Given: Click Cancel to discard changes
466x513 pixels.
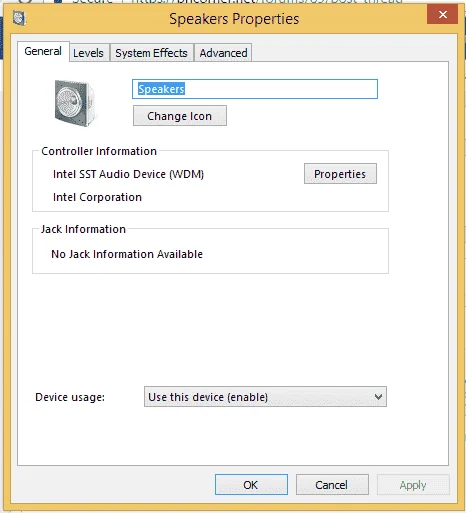Looking at the screenshot, I should tap(332, 485).
